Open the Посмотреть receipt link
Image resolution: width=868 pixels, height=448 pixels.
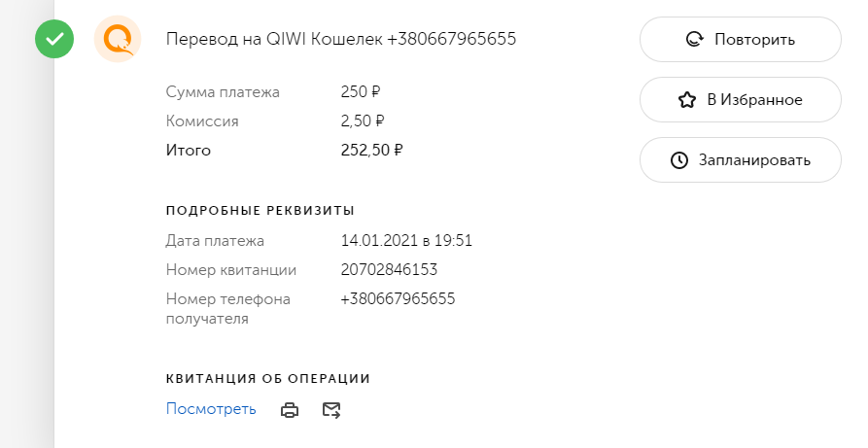click(211, 409)
